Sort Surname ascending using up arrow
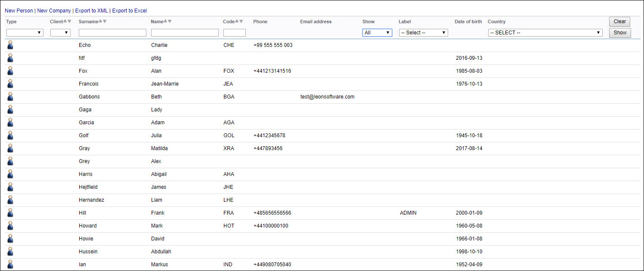This screenshot has height=271, width=644. point(100,22)
